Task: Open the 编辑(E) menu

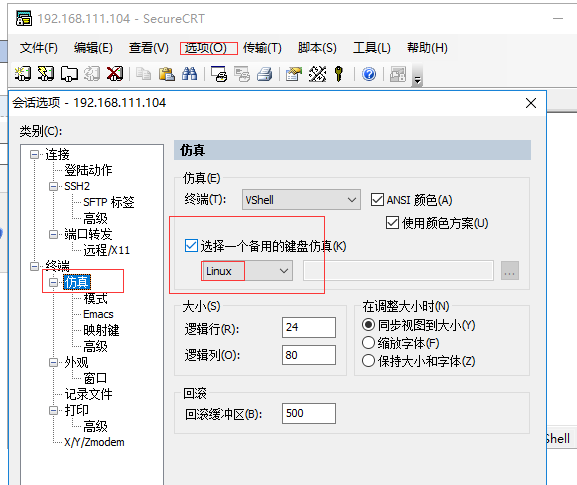Action: pyautogui.click(x=93, y=48)
